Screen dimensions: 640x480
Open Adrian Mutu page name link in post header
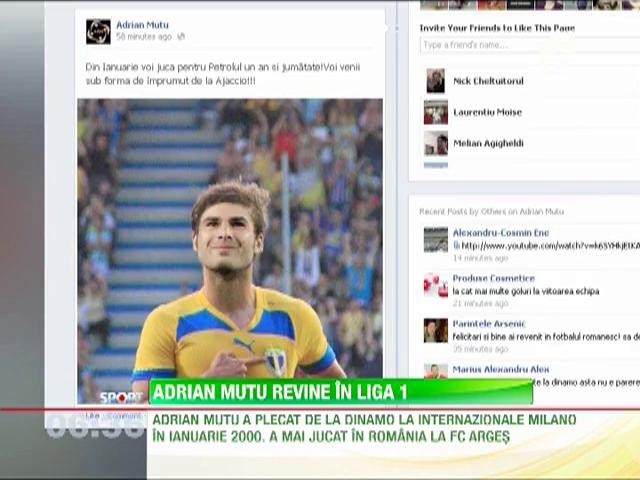[x=142, y=25]
